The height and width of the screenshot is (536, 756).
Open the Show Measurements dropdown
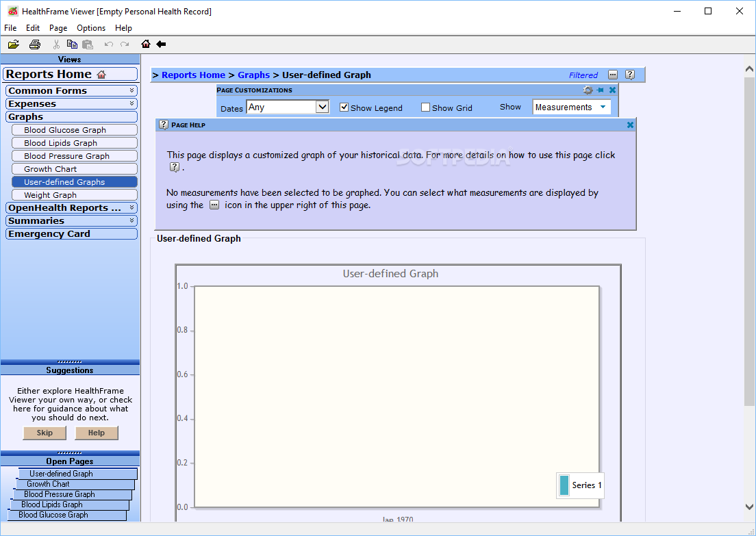click(571, 107)
